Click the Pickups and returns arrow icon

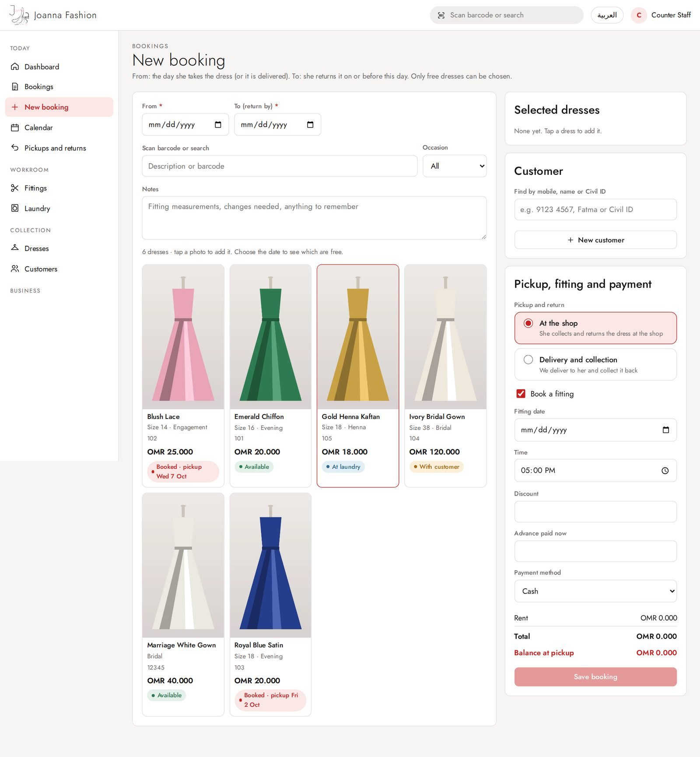(x=15, y=148)
